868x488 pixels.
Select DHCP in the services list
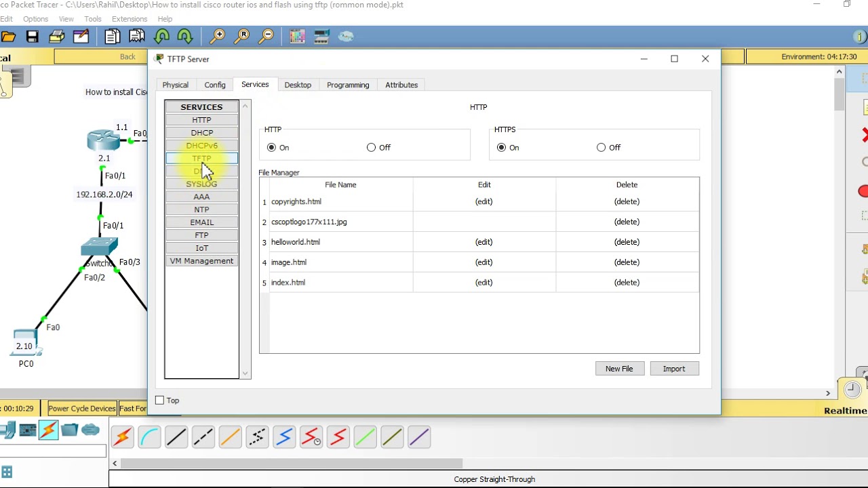click(x=202, y=133)
